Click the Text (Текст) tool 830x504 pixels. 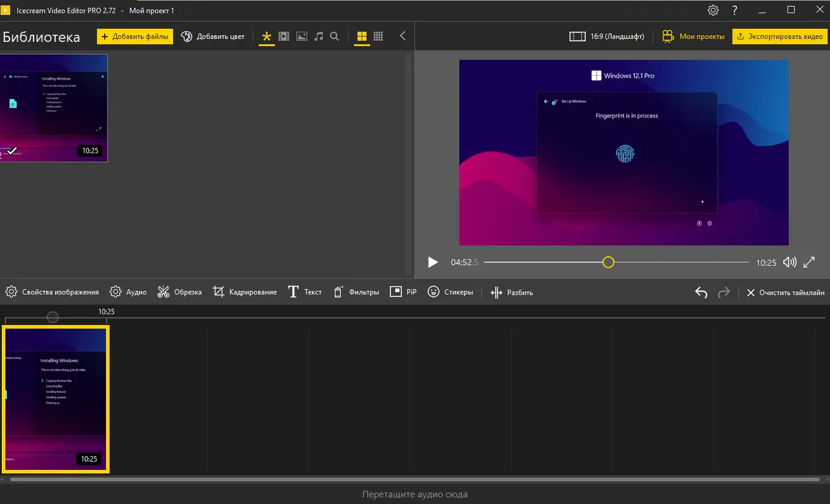tap(305, 292)
